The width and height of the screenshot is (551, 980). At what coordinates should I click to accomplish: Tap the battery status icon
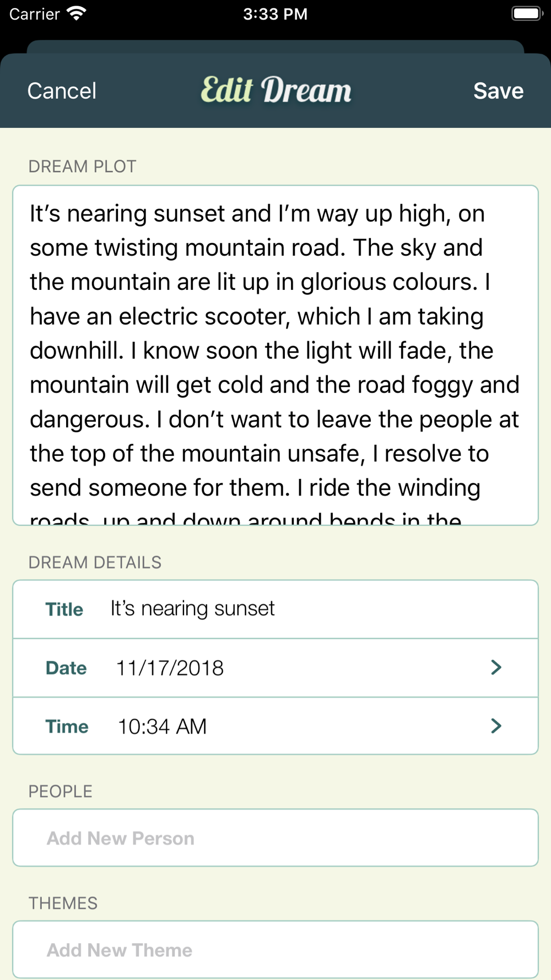[x=527, y=14]
